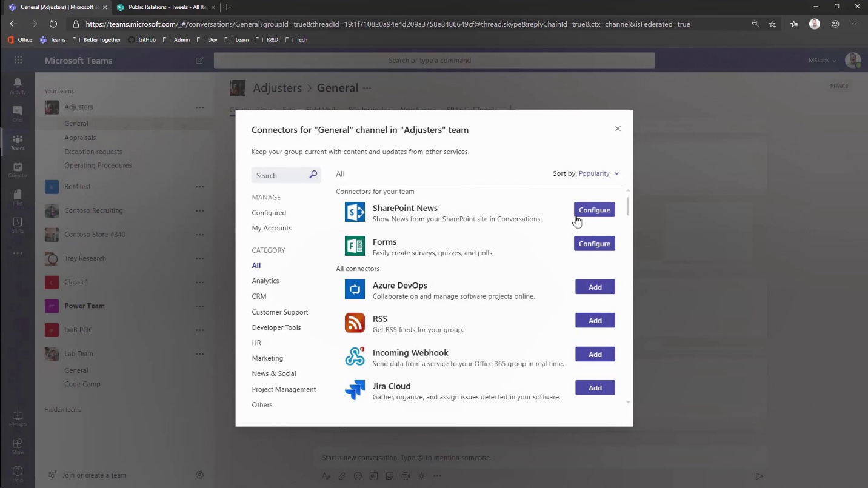Screen dimensions: 868x488
Task: Close the Connectors dialog
Action: coord(618,129)
